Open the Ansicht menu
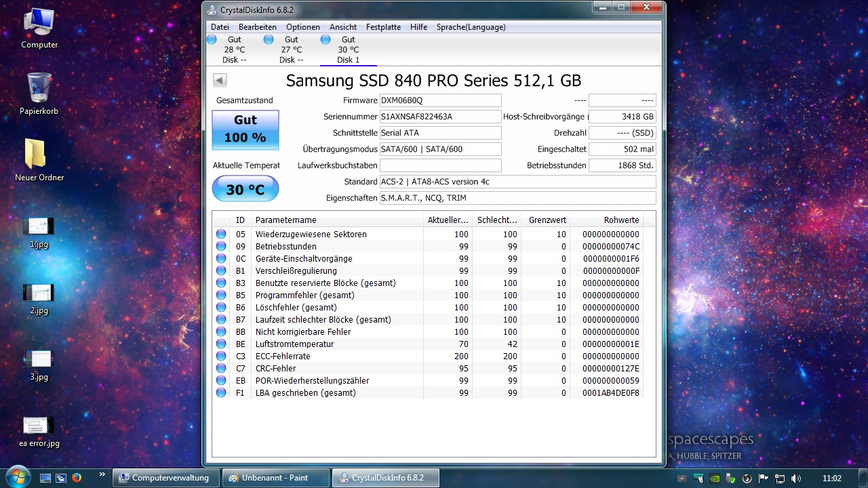 [343, 27]
